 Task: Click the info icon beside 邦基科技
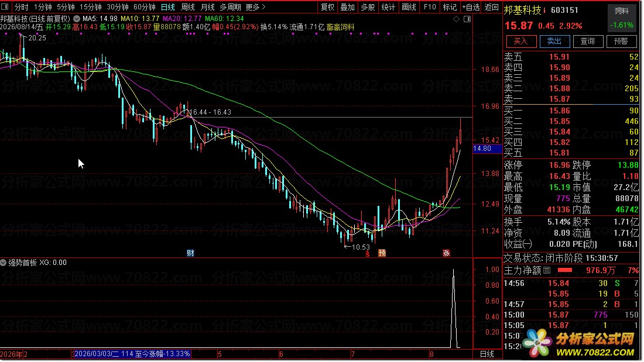tap(544, 10)
